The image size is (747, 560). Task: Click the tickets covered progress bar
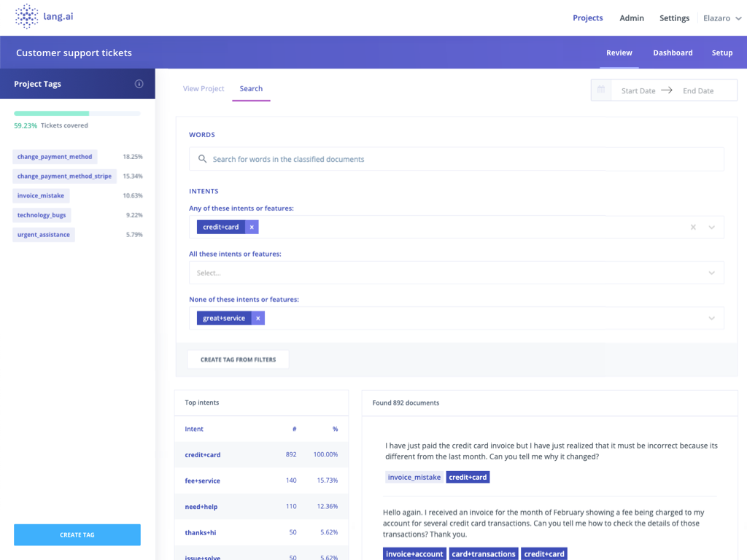point(77,113)
